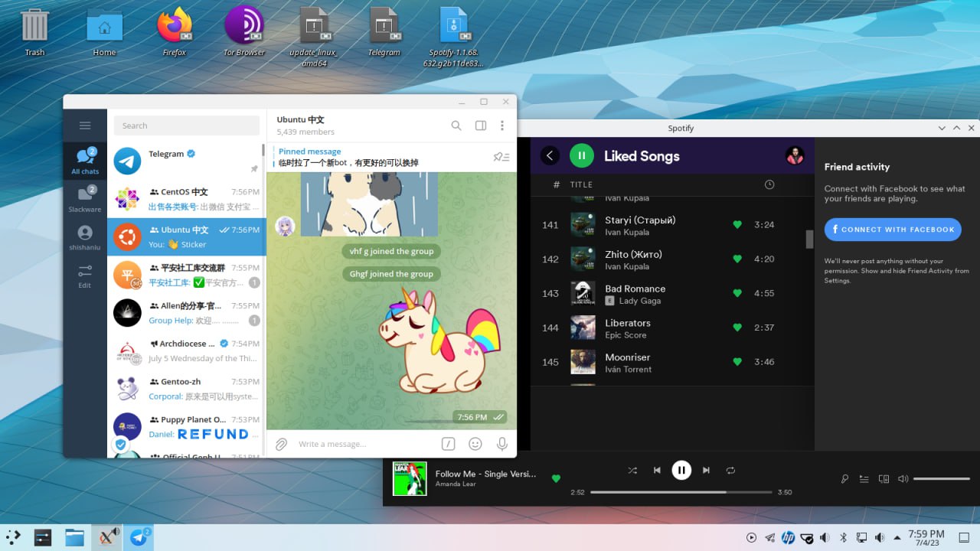980x551 pixels.
Task: Show the pinned messages list
Action: click(501, 157)
